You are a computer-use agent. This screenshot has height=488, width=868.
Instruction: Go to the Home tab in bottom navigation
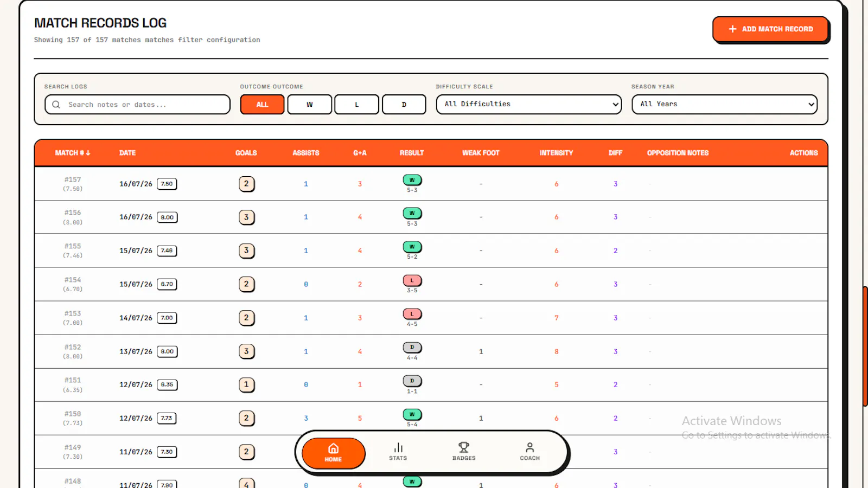[333, 453]
